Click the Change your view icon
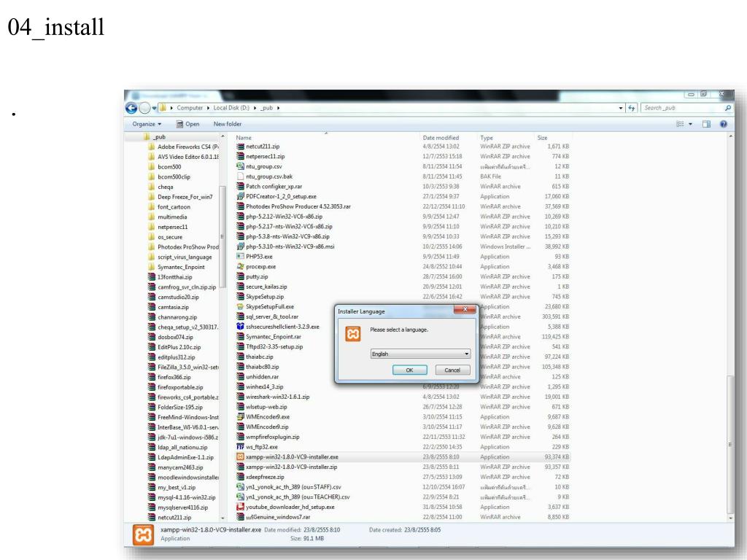Image resolution: width=747 pixels, height=560 pixels. click(680, 124)
